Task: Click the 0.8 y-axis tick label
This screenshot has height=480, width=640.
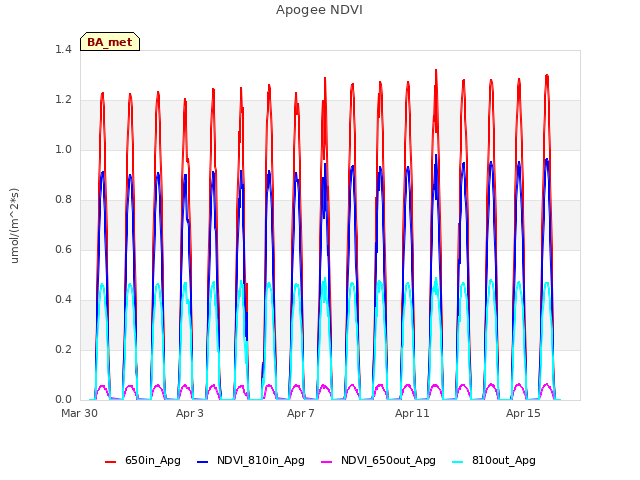Action: point(63,200)
